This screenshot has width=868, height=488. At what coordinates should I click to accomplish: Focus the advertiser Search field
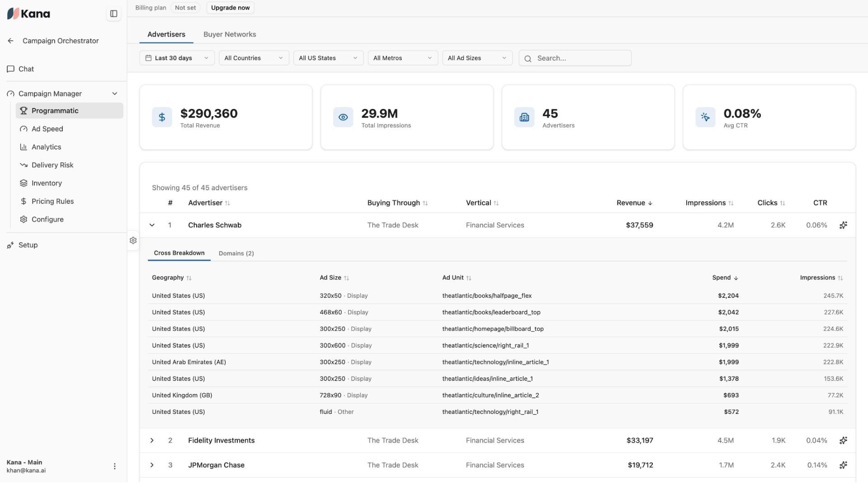click(x=575, y=58)
